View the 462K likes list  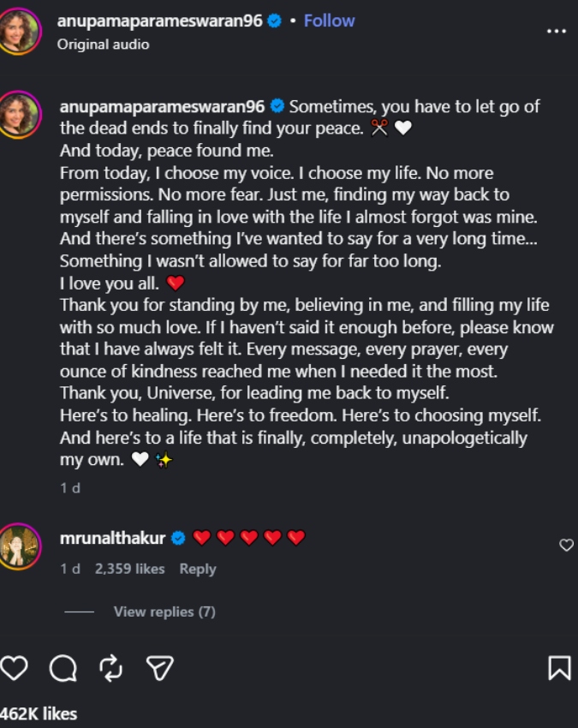tap(39, 713)
